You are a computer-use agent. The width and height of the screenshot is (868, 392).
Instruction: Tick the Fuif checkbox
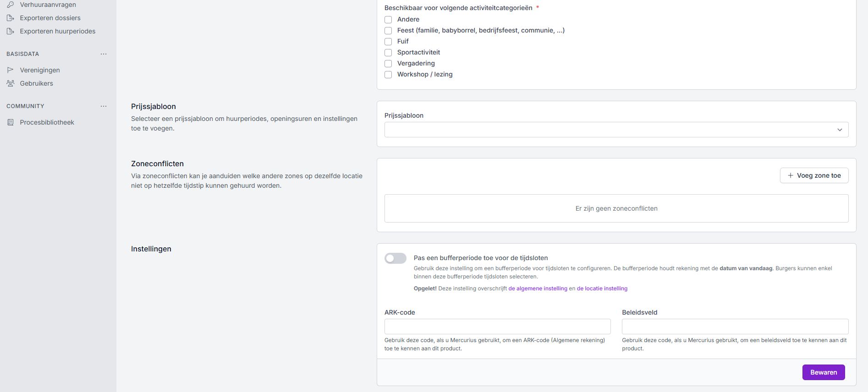coord(388,42)
